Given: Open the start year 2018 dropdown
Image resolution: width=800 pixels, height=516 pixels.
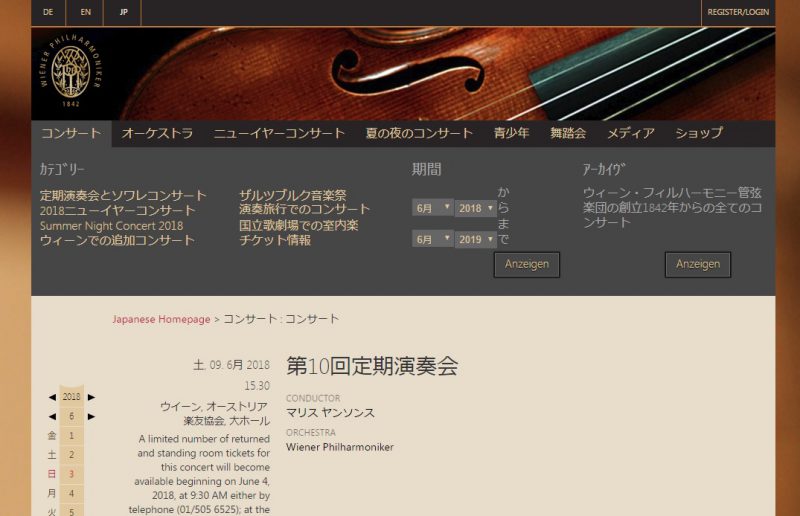Looking at the screenshot, I should [x=476, y=208].
